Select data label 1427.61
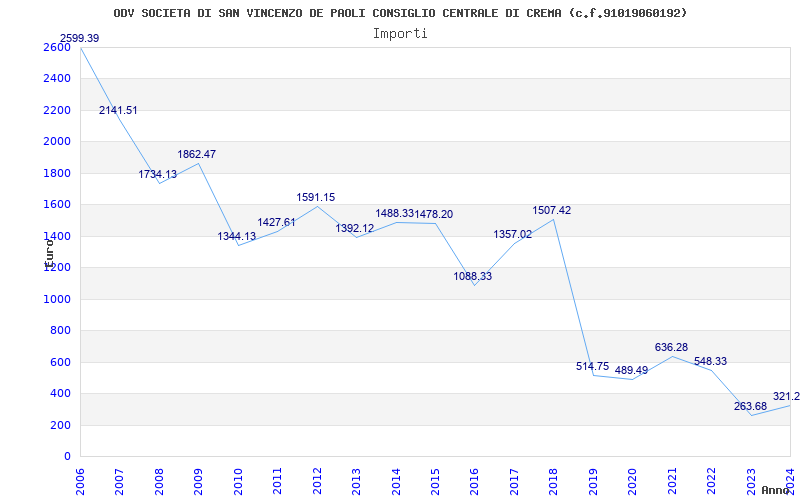The width and height of the screenshot is (800, 500). [x=277, y=222]
